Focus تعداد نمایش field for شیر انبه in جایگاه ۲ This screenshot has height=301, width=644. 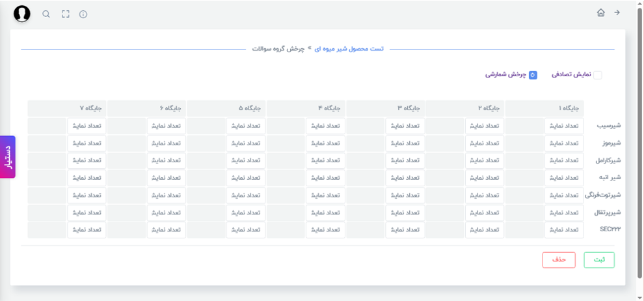485,178
